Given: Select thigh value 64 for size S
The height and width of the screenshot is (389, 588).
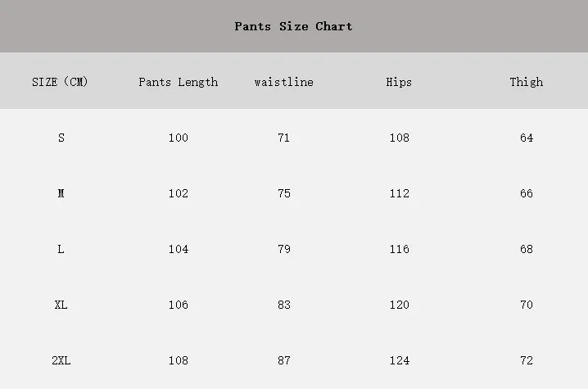Looking at the screenshot, I should coord(527,138).
